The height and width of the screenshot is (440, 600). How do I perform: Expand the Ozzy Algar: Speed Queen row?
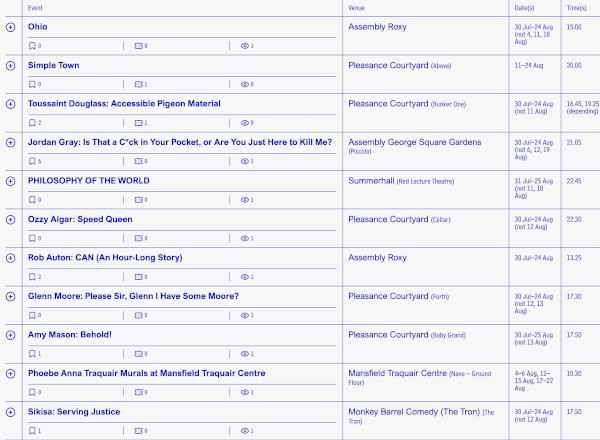[x=11, y=220]
